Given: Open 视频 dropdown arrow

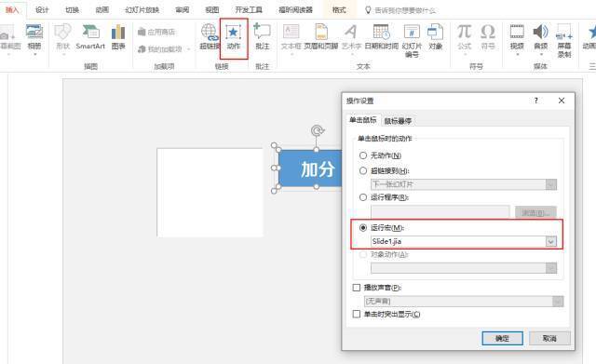Looking at the screenshot, I should point(517,54).
